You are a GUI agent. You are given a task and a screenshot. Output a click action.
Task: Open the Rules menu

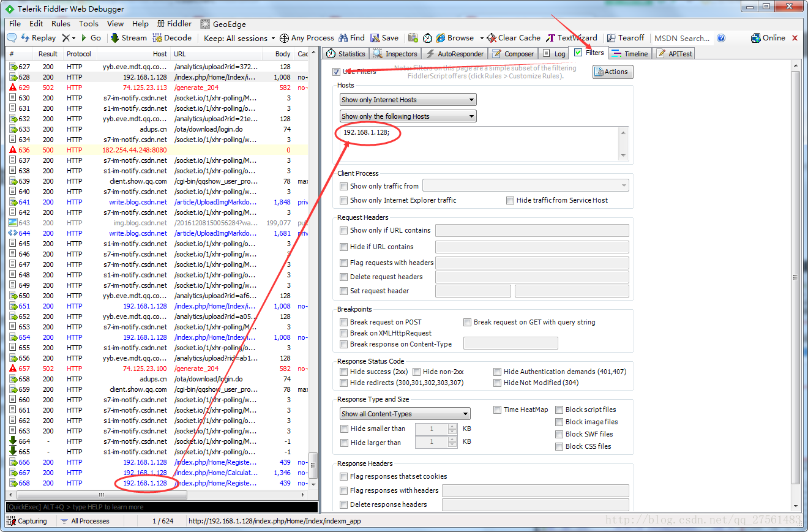[61, 24]
